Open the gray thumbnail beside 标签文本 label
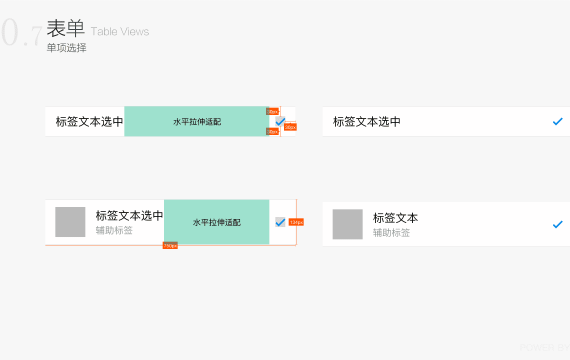 348,224
